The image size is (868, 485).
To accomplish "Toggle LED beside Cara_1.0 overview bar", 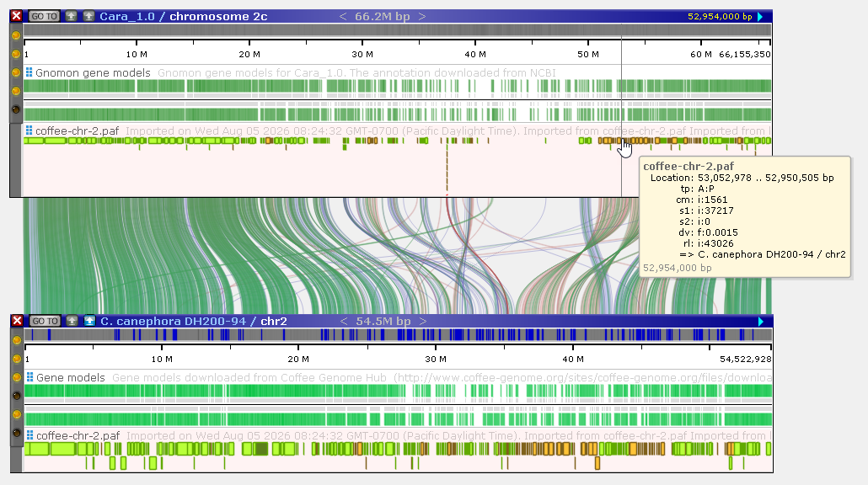I will 16,35.
